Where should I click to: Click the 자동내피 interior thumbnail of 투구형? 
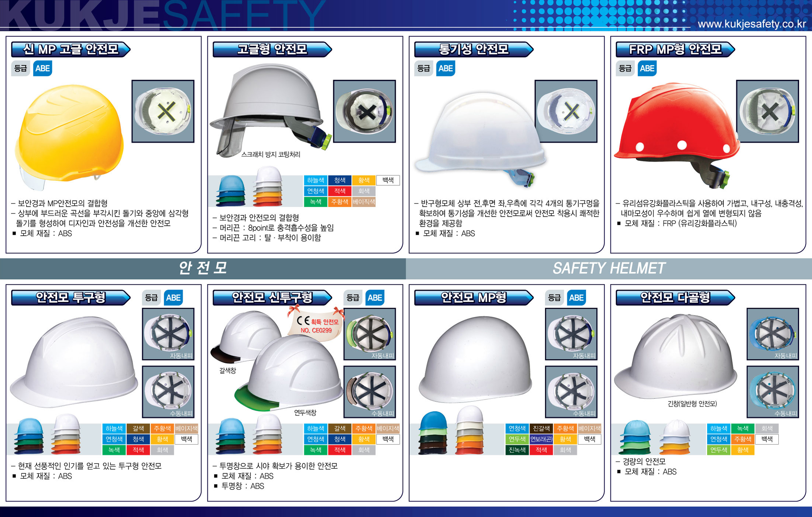(x=168, y=334)
